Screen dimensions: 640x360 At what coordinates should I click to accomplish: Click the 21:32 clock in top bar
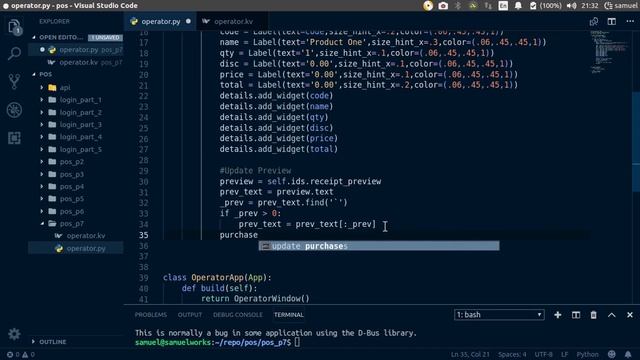589,6
